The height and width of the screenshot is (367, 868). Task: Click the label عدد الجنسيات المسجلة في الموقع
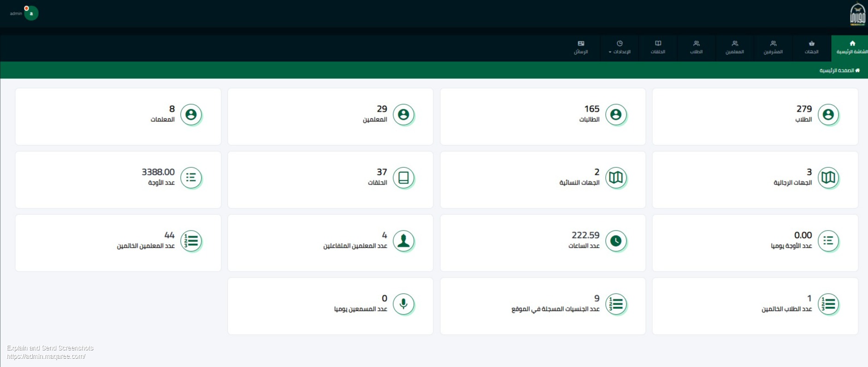(x=555, y=309)
